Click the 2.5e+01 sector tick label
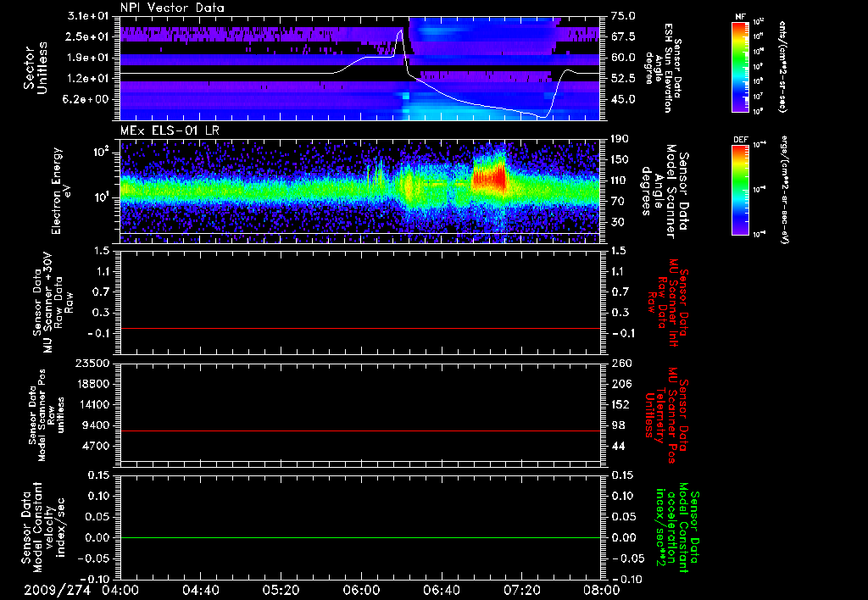Screen dimensions: 868x600 tap(88, 36)
